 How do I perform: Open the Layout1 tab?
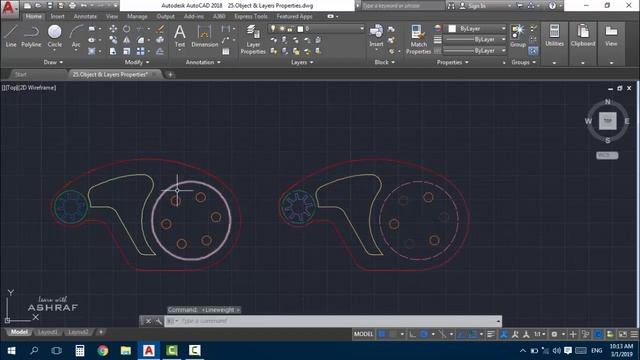pyautogui.click(x=47, y=332)
